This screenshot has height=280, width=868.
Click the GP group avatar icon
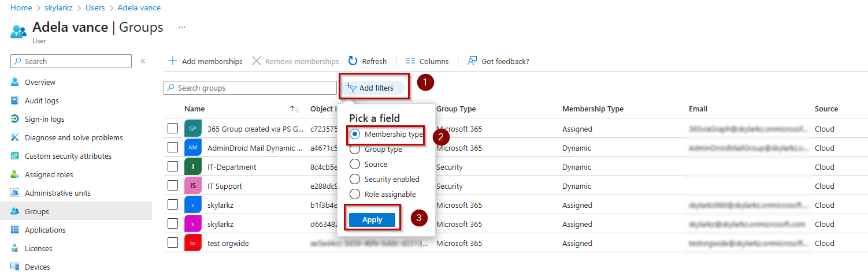[x=193, y=129]
